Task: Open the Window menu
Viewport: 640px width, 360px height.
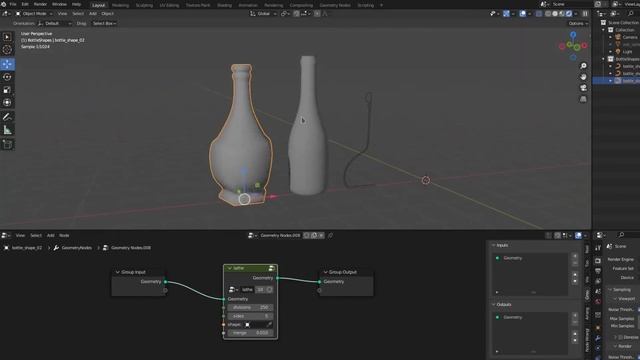Action: (x=59, y=4)
